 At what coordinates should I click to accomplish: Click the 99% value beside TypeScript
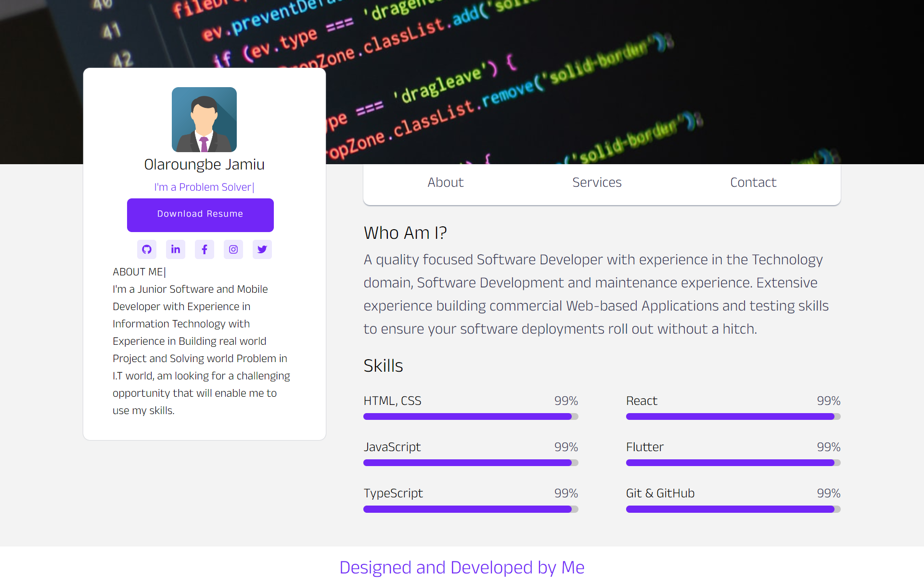[x=566, y=493]
